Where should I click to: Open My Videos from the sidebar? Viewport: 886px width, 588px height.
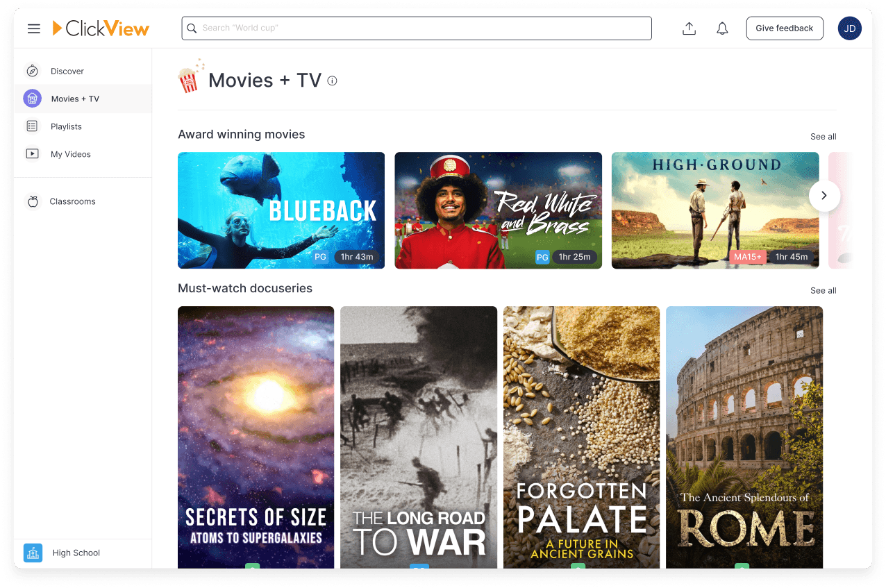(x=32, y=153)
